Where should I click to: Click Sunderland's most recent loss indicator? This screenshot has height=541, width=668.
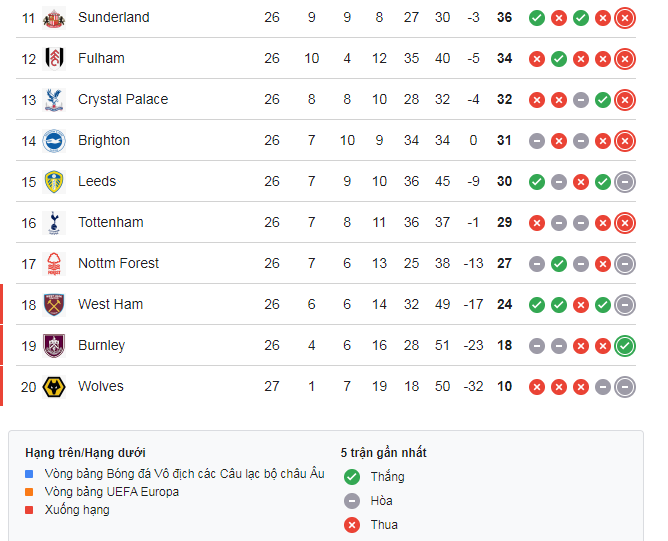click(625, 18)
